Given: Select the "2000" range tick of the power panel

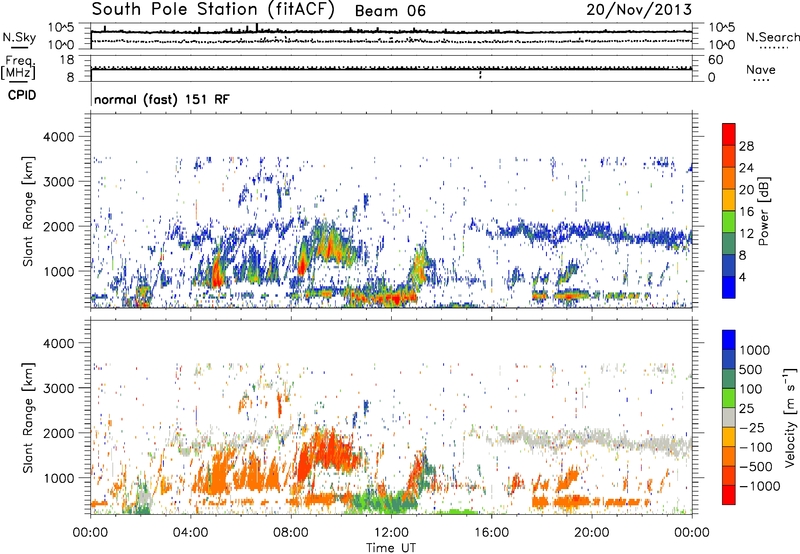Looking at the screenshot, I should pyautogui.click(x=58, y=226).
